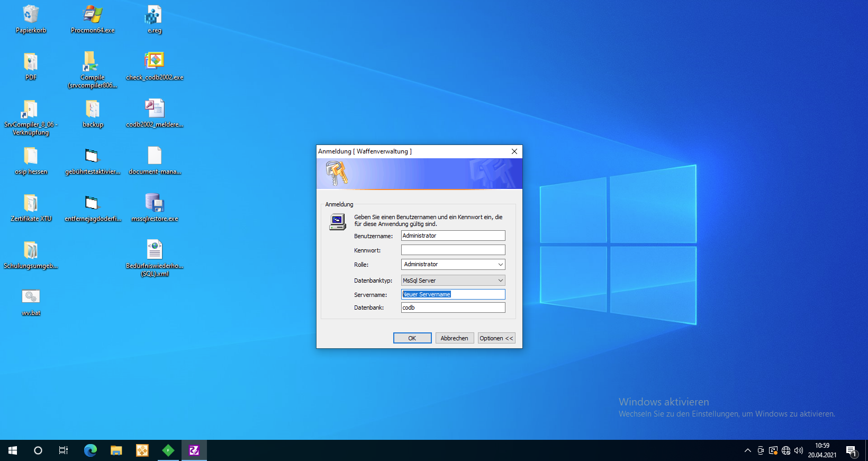This screenshot has height=461, width=868.
Task: Focus the Benutzername input field
Action: click(x=453, y=236)
